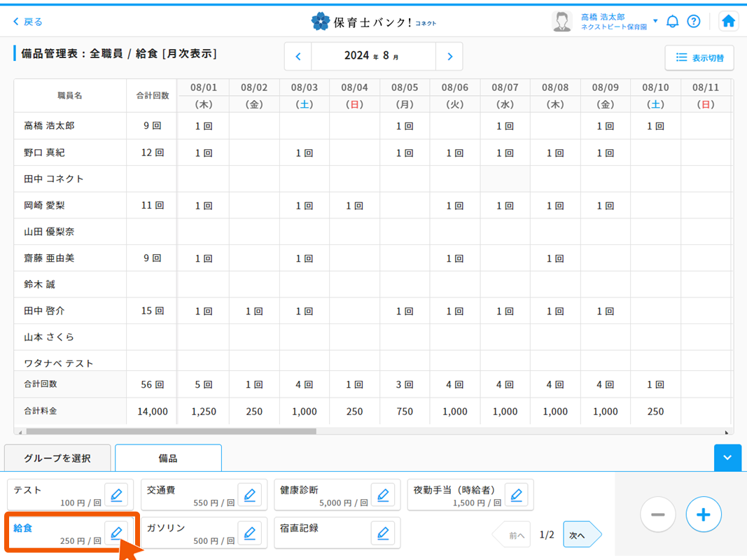Edit the 給食 item with its pencil icon
The width and height of the screenshot is (747, 560).
pyautogui.click(x=116, y=533)
